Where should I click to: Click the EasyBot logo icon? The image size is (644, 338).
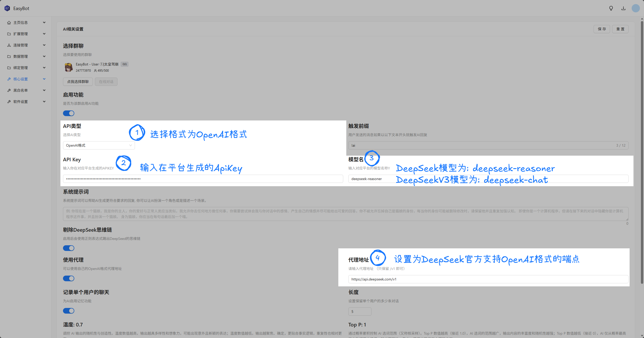coord(7,8)
